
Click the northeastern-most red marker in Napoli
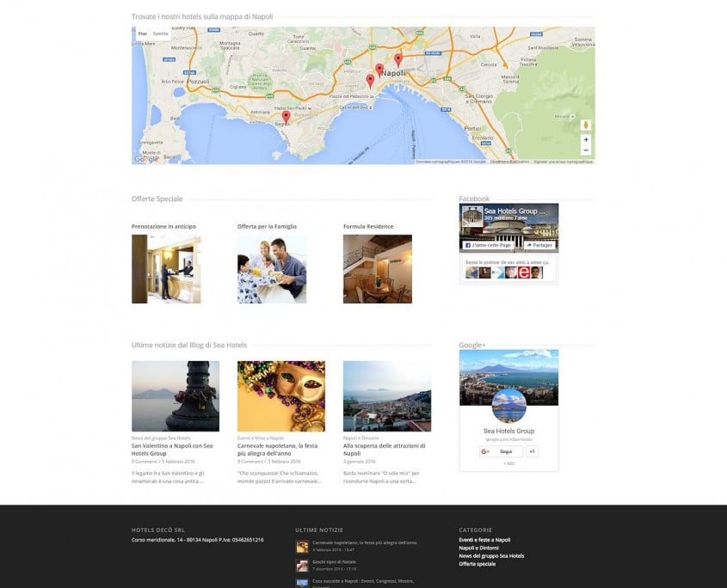(397, 60)
